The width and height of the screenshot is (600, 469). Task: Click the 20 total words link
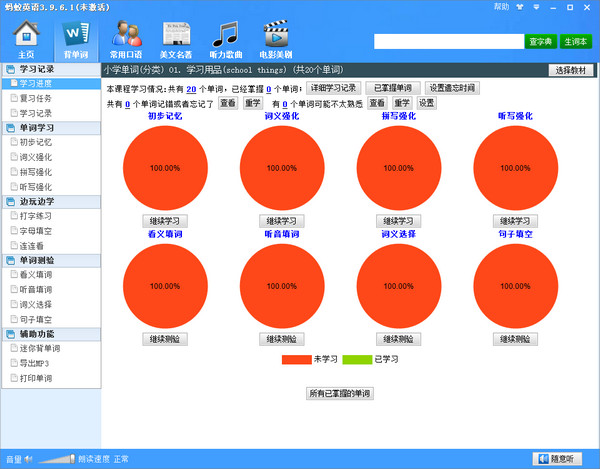pyautogui.click(x=191, y=89)
